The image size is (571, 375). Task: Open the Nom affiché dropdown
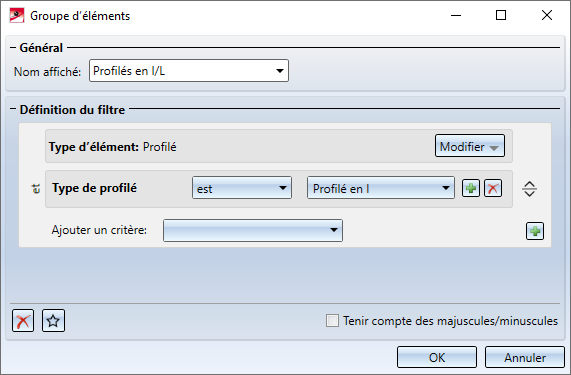(x=280, y=71)
